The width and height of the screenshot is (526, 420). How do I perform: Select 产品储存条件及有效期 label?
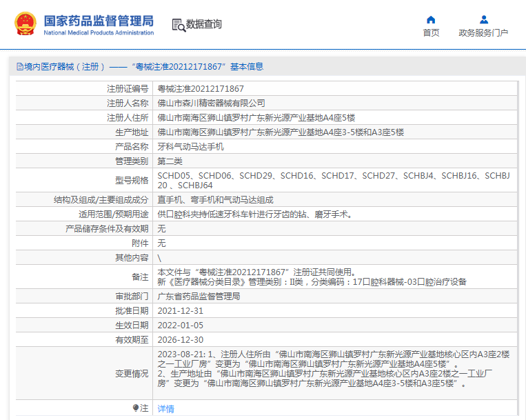coord(107,229)
